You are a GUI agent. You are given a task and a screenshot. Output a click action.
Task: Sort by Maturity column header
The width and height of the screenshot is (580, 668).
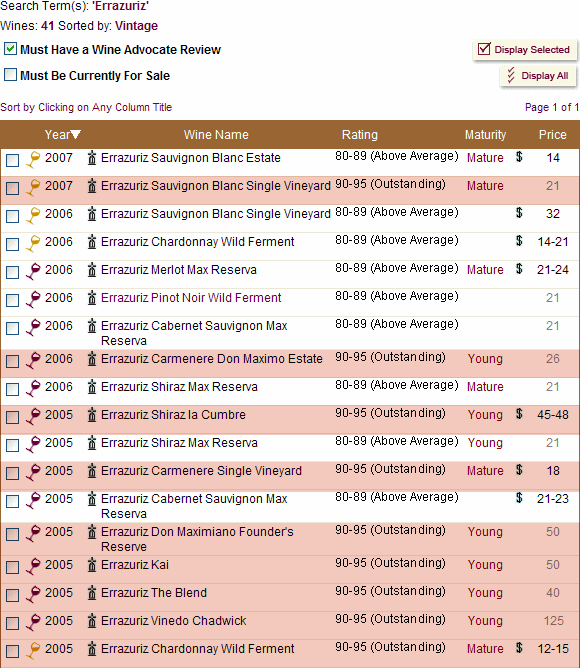point(485,135)
